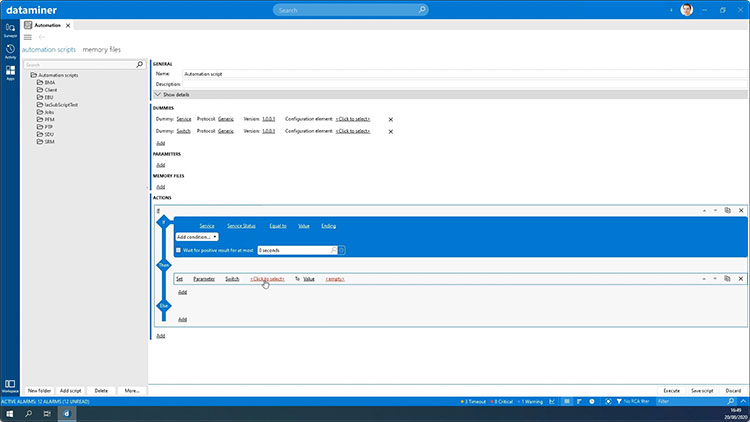The height and width of the screenshot is (422, 750).
Task: Open the Workspace sidebar icon
Action: pos(10,386)
